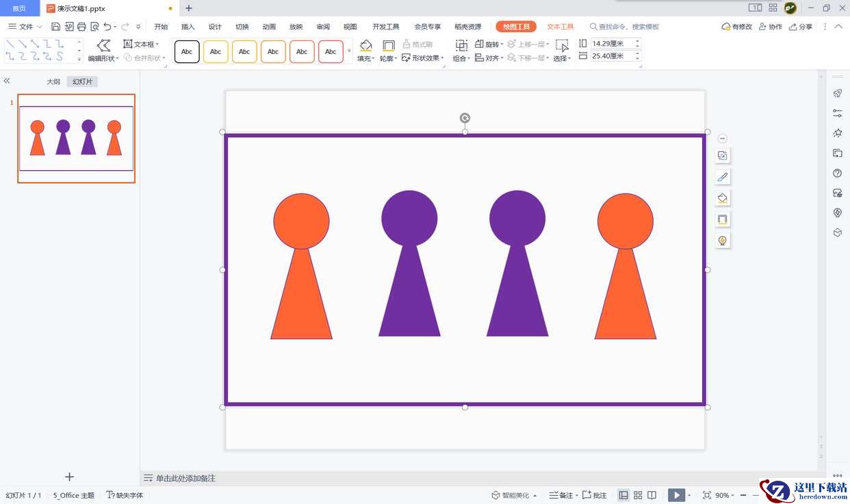Switch to reading view in status bar

pyautogui.click(x=652, y=495)
